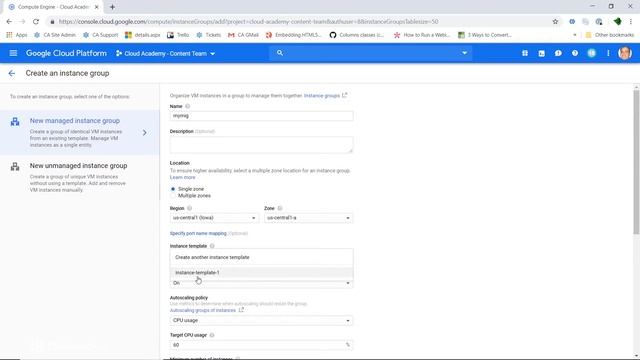This screenshot has width=640, height=360.
Task: Click the Instance template help icon
Action: [212, 246]
